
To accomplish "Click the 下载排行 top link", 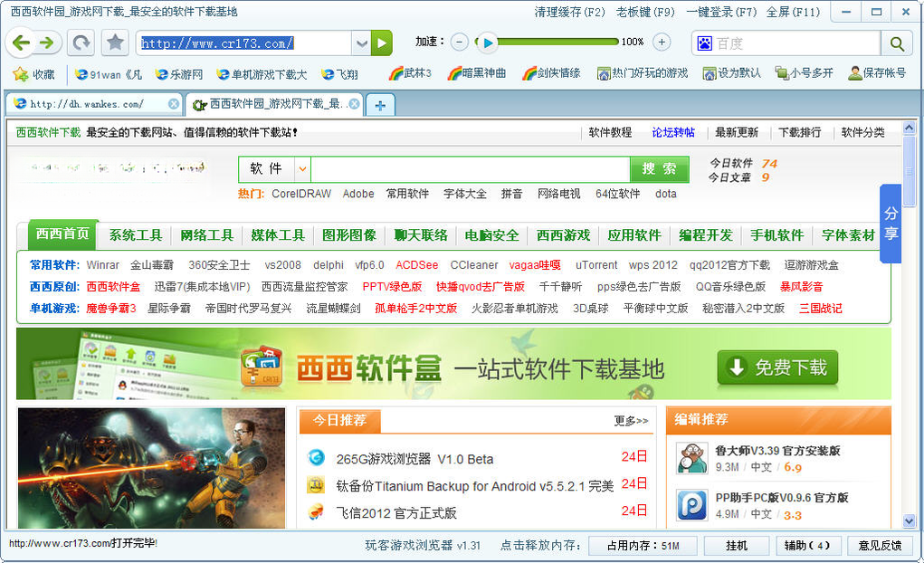I will point(799,133).
